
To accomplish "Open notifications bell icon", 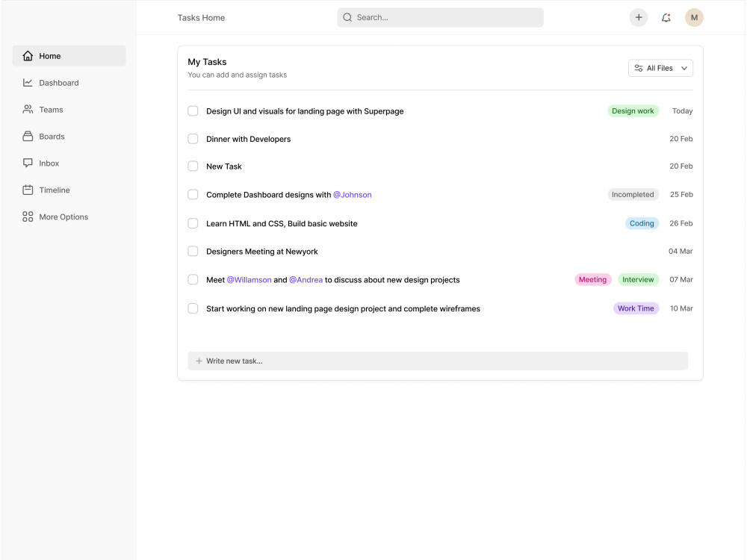I will click(x=666, y=18).
